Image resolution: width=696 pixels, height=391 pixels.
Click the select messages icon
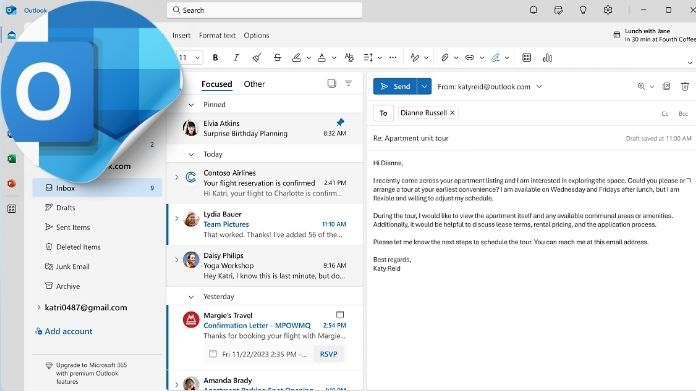tap(332, 83)
